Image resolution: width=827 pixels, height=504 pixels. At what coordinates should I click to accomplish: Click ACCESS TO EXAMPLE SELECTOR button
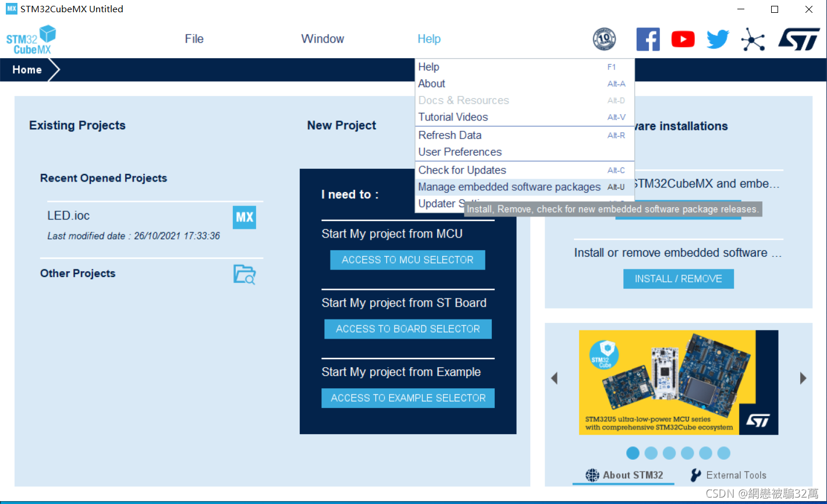pos(408,398)
